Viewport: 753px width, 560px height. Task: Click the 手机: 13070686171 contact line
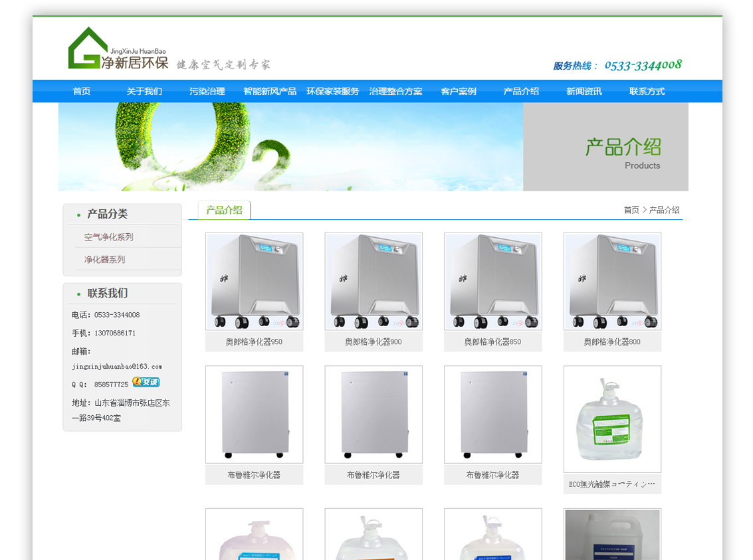104,333
